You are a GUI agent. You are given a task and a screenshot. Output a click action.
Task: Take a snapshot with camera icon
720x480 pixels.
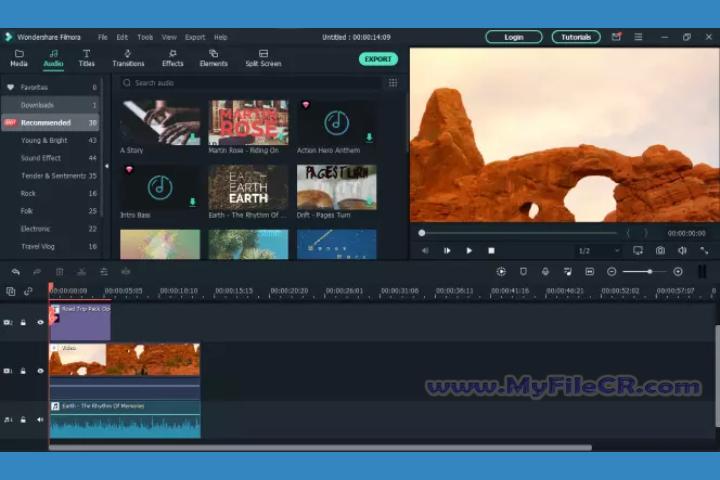point(660,250)
